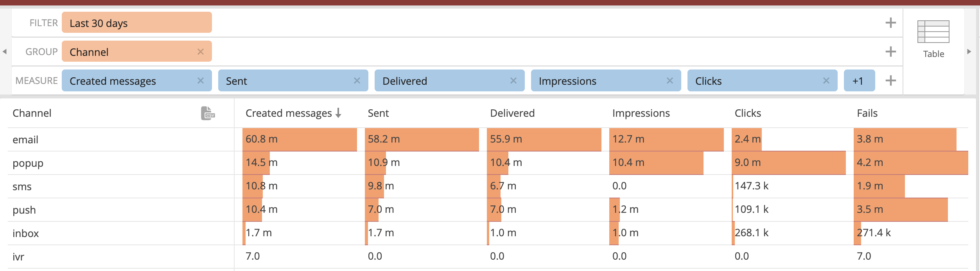Screen dimensions: 980x271
Task: Sort table by Impressions column
Action: 641,113
